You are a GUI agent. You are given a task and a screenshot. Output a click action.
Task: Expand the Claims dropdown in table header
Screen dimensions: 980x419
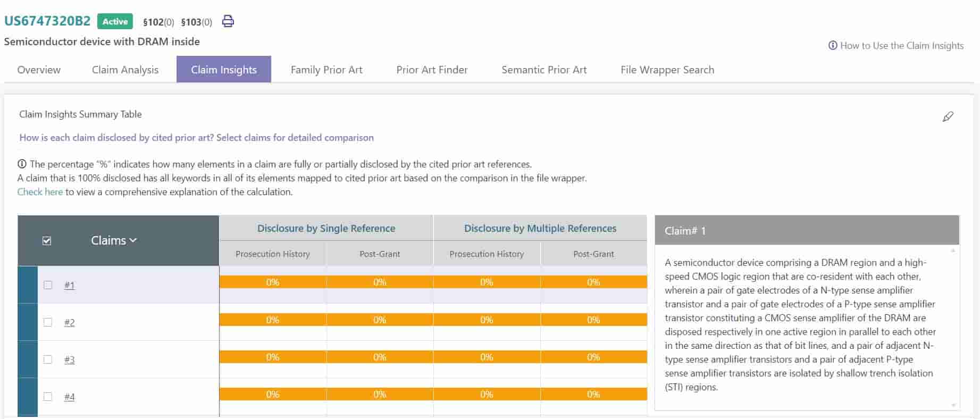click(x=114, y=240)
